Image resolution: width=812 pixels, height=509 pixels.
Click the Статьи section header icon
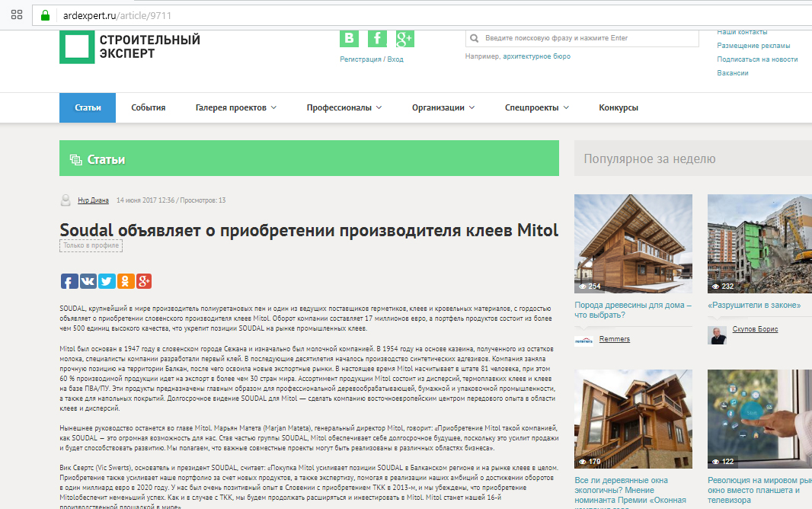pyautogui.click(x=76, y=159)
